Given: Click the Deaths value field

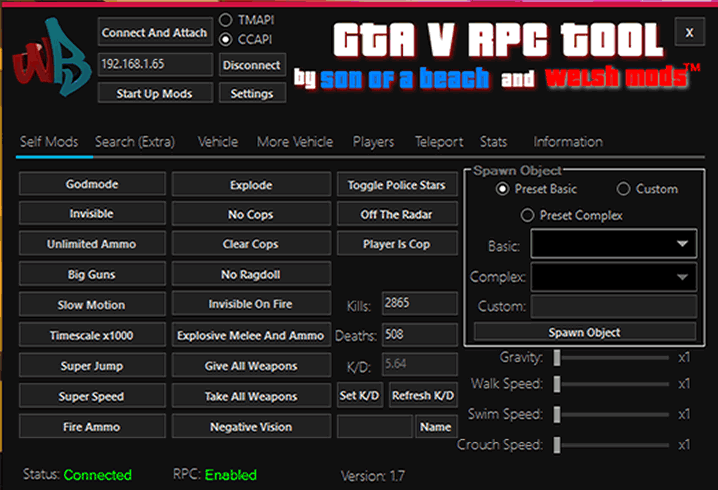Looking at the screenshot, I should [420, 334].
